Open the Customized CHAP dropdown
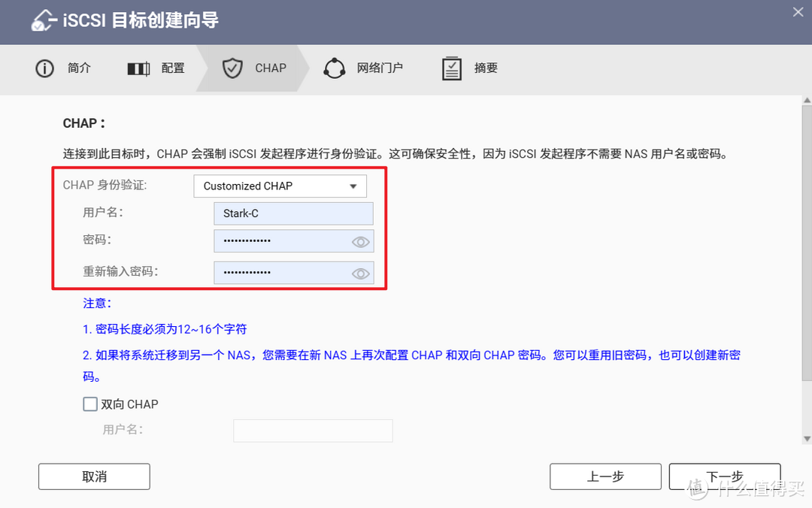Viewport: 812px width, 508px height. coord(280,186)
